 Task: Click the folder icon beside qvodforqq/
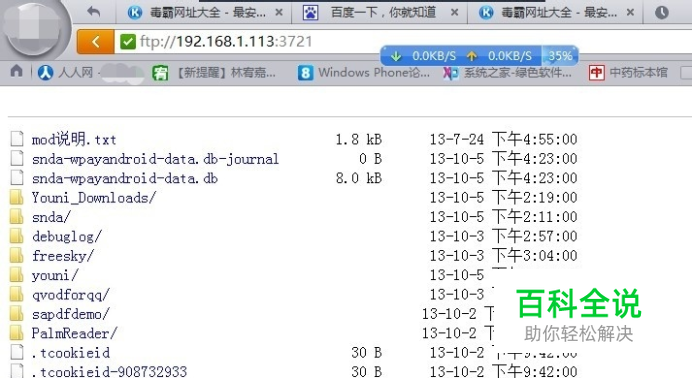(16, 294)
